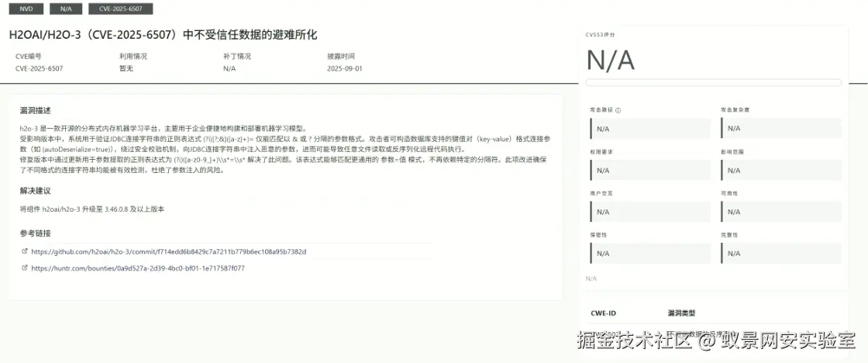Select the page title H2OAI/H2O-3 (CVE-2025-6507)
The image size is (868, 363).
(x=164, y=35)
